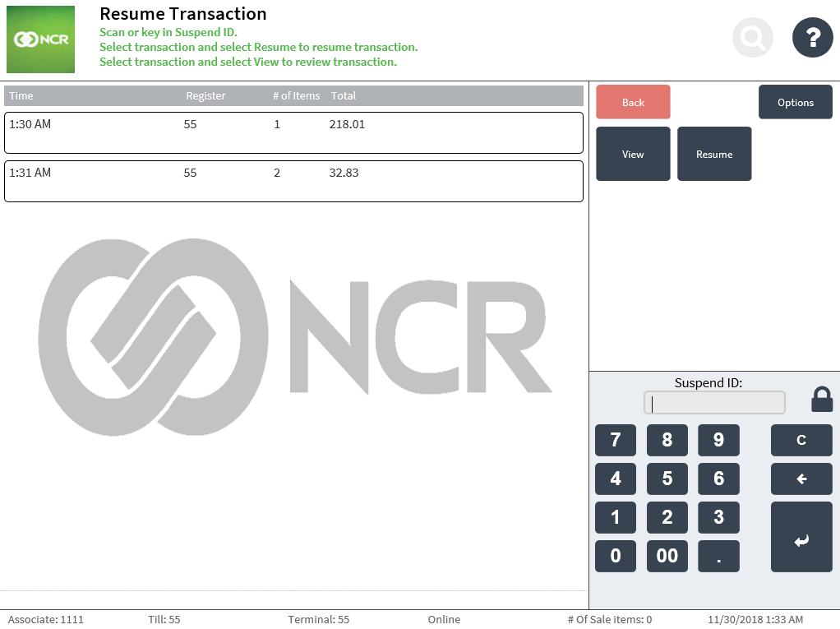Click the 218.01 total value
The width and height of the screenshot is (840, 629).
click(x=347, y=124)
